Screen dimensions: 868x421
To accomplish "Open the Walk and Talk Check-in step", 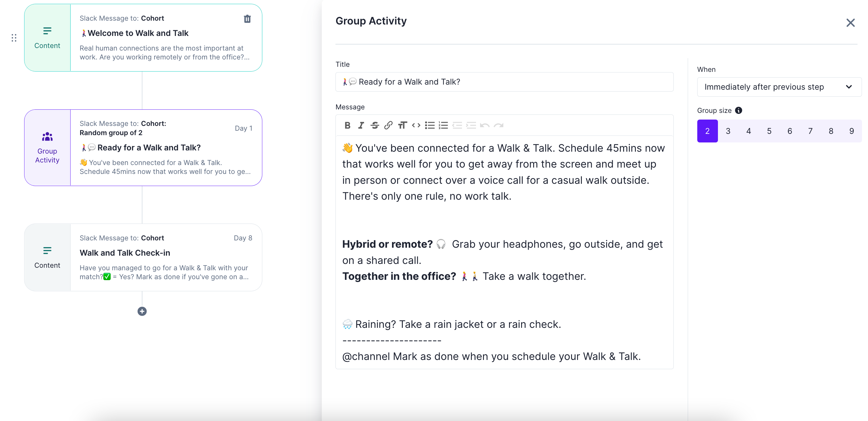I will (x=143, y=257).
